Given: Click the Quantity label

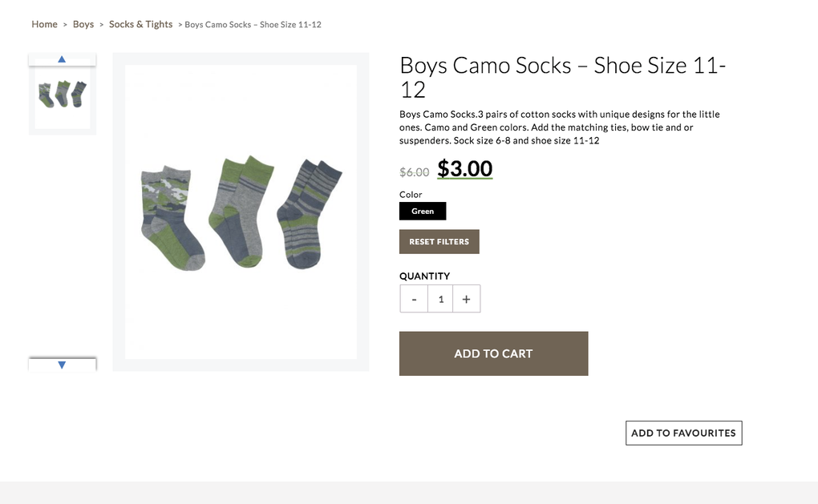Looking at the screenshot, I should tap(424, 276).
